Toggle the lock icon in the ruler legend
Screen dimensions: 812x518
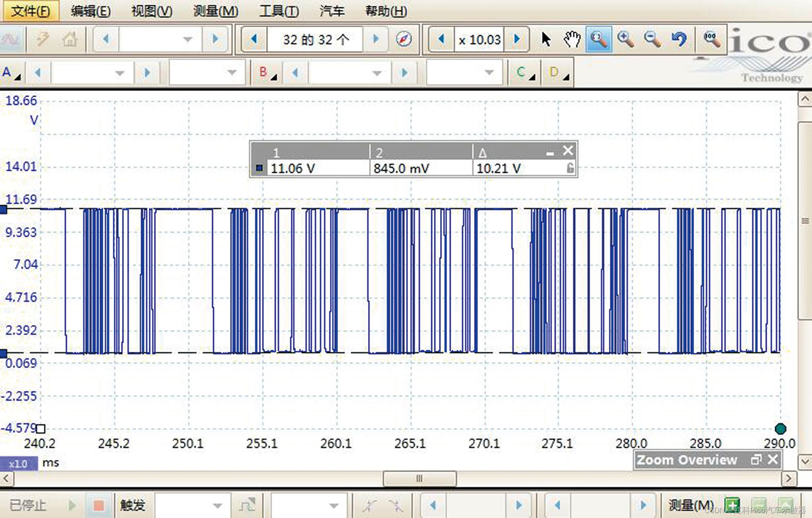click(570, 168)
